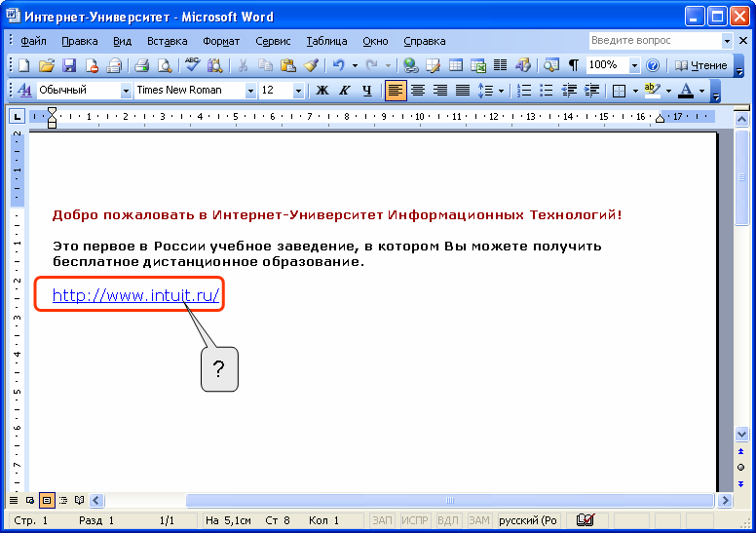Open the line spacing dropdown arrow
The image size is (756, 533).
[x=502, y=91]
